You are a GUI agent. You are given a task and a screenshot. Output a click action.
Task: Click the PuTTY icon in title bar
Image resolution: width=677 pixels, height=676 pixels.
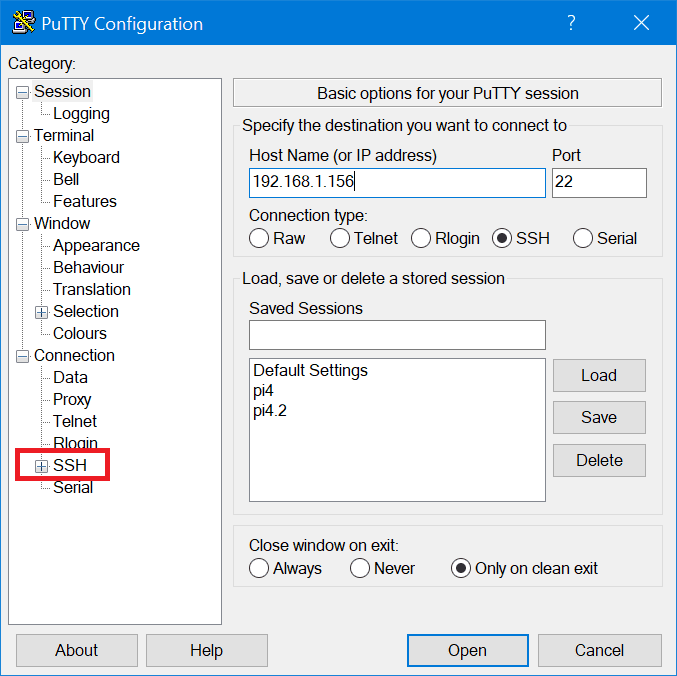point(23,23)
